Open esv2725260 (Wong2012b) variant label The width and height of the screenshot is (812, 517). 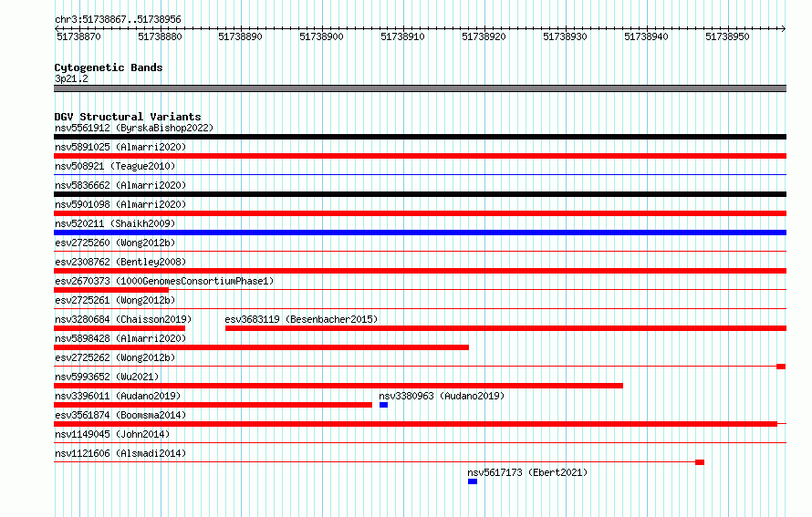point(115,243)
